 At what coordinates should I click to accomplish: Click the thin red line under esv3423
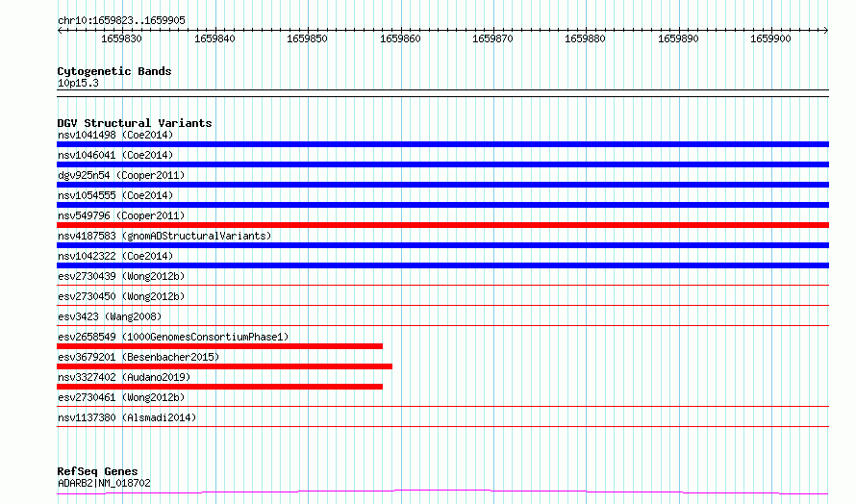pos(442,325)
